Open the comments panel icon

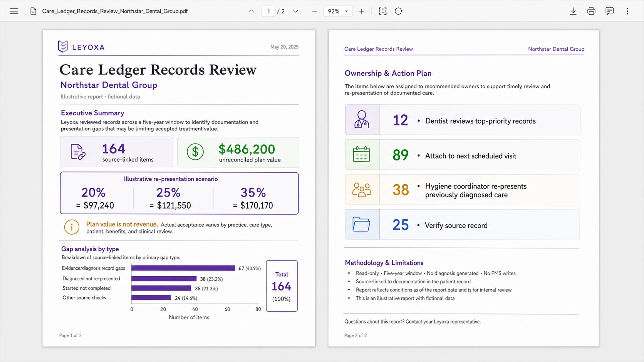[x=609, y=11]
